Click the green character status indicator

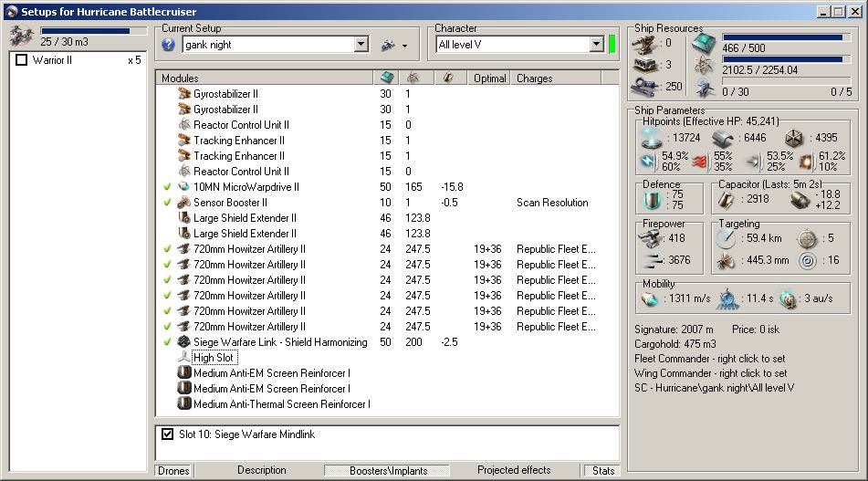click(x=612, y=45)
